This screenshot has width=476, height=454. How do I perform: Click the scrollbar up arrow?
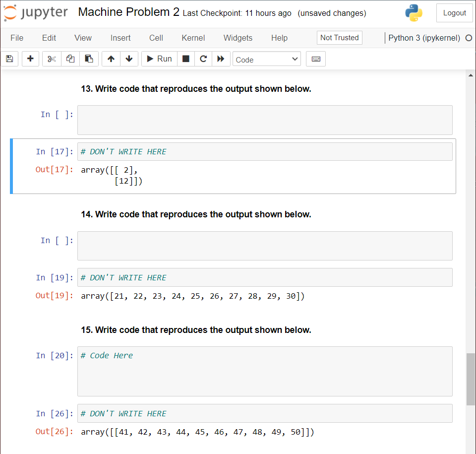(471, 75)
